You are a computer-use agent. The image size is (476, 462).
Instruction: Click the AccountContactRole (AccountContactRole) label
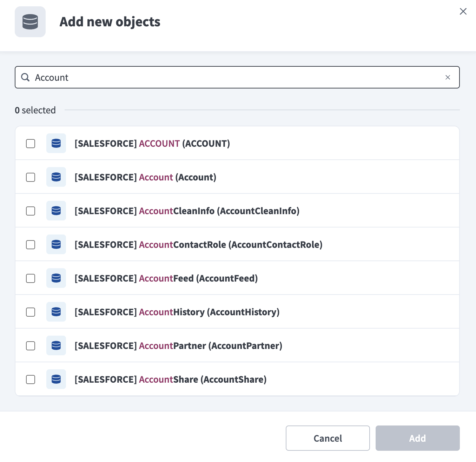[199, 245]
